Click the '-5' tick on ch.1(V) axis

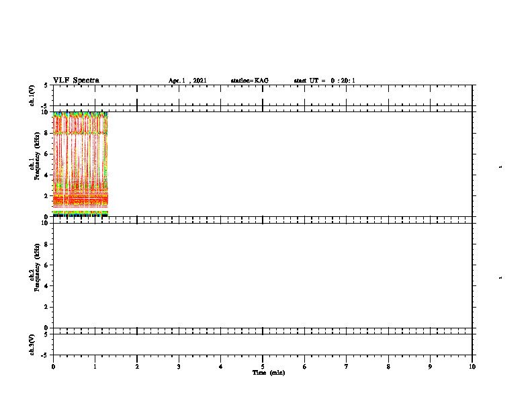45,106
